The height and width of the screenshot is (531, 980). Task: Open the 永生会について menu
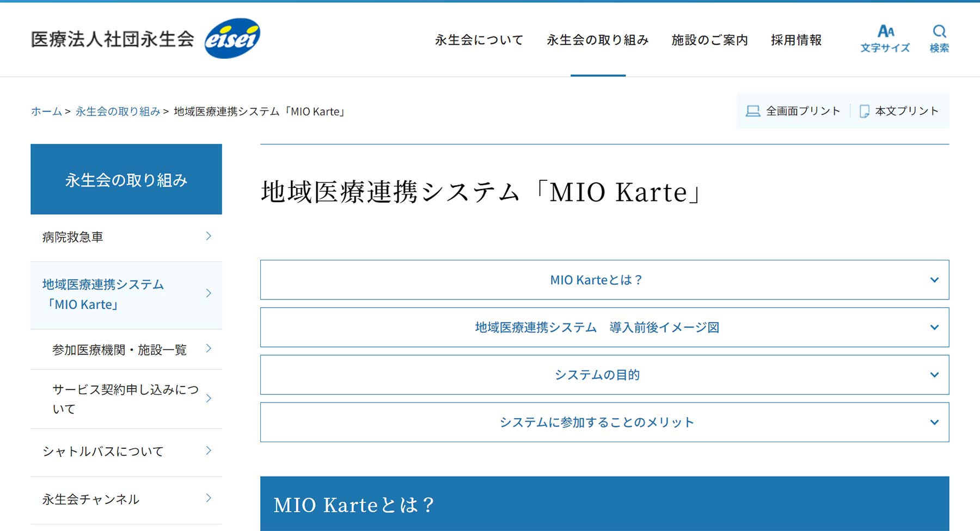click(479, 40)
